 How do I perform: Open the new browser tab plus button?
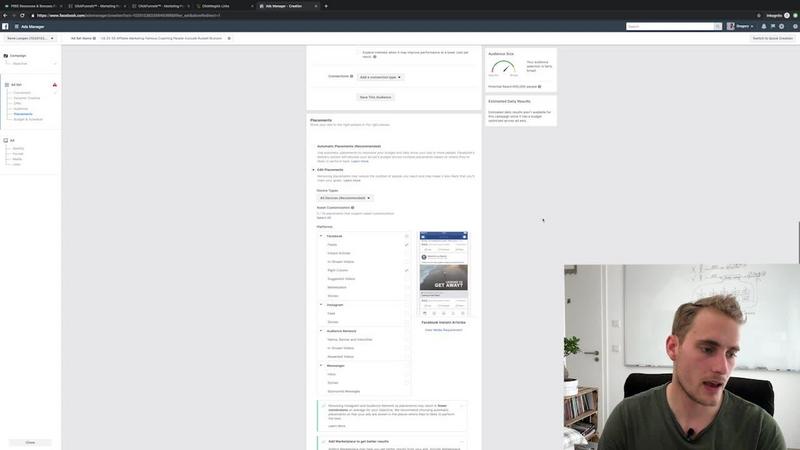326,6
